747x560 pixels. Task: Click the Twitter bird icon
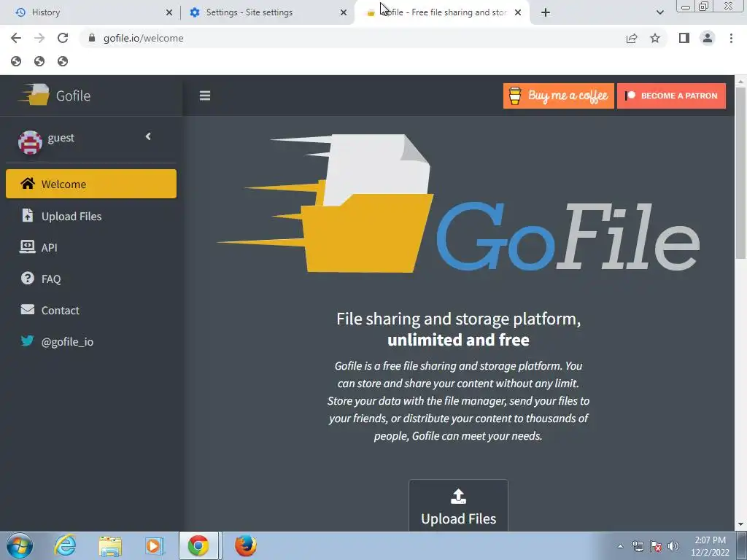coord(27,341)
